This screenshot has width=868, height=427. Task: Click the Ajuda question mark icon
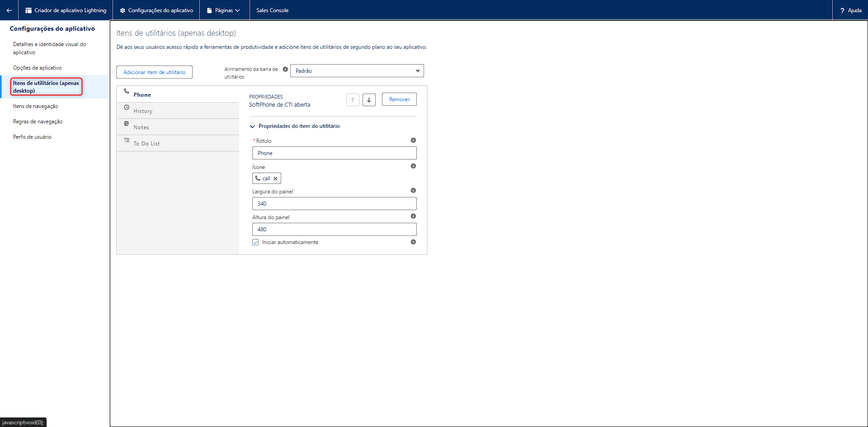842,10
